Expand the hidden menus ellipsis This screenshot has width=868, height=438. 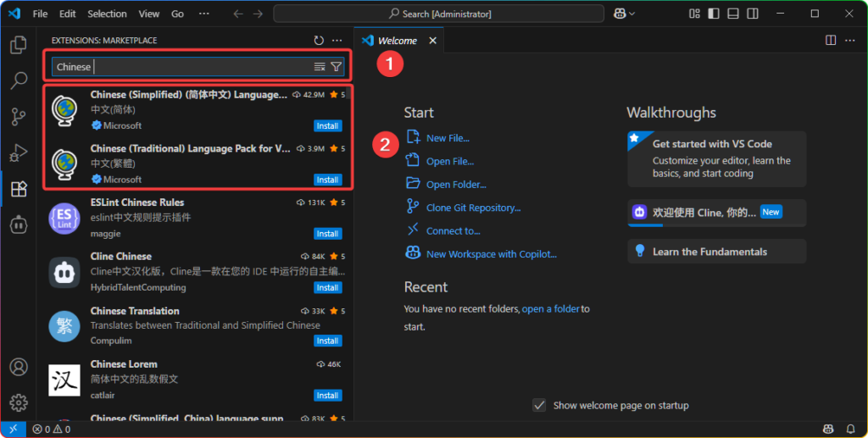click(203, 14)
